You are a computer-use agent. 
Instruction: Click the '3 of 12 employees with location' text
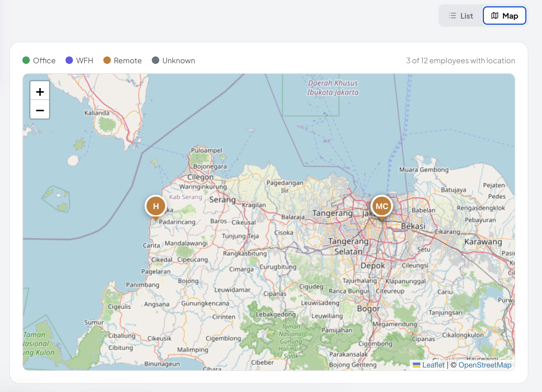pos(460,60)
